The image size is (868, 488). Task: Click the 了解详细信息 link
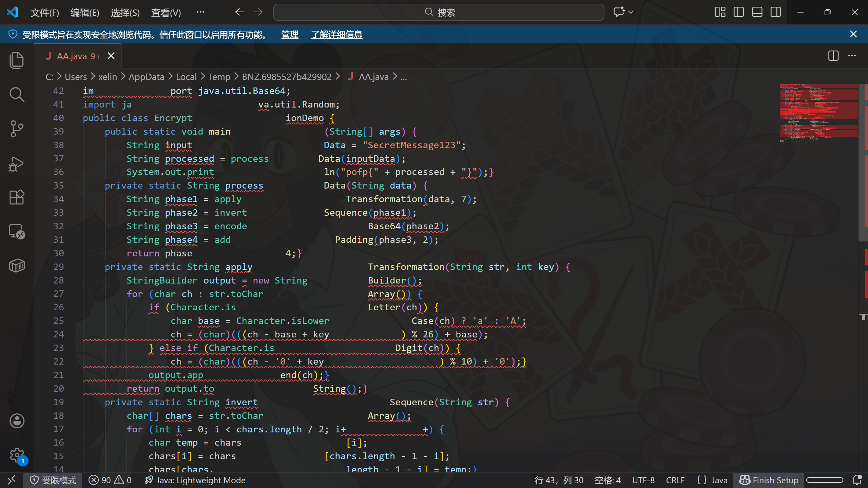point(336,34)
